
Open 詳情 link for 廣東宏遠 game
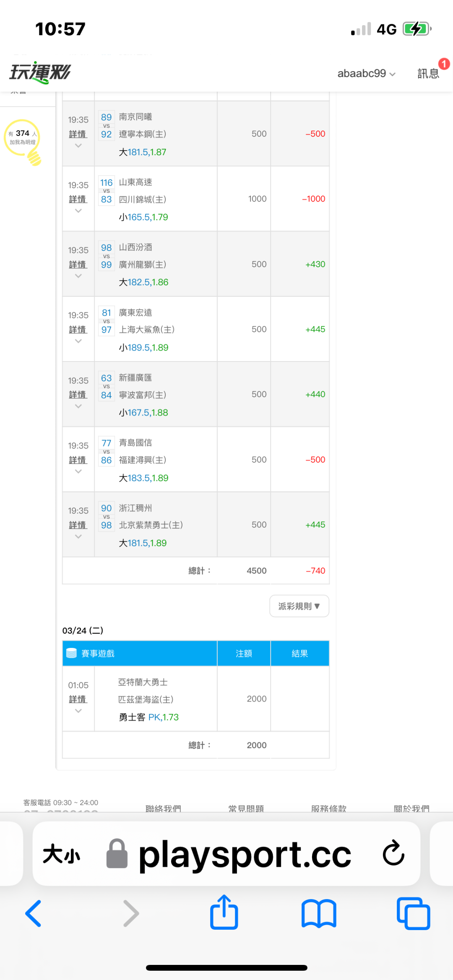coord(78,330)
